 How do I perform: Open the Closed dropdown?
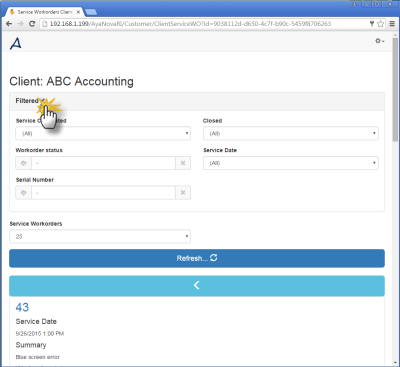click(x=291, y=133)
